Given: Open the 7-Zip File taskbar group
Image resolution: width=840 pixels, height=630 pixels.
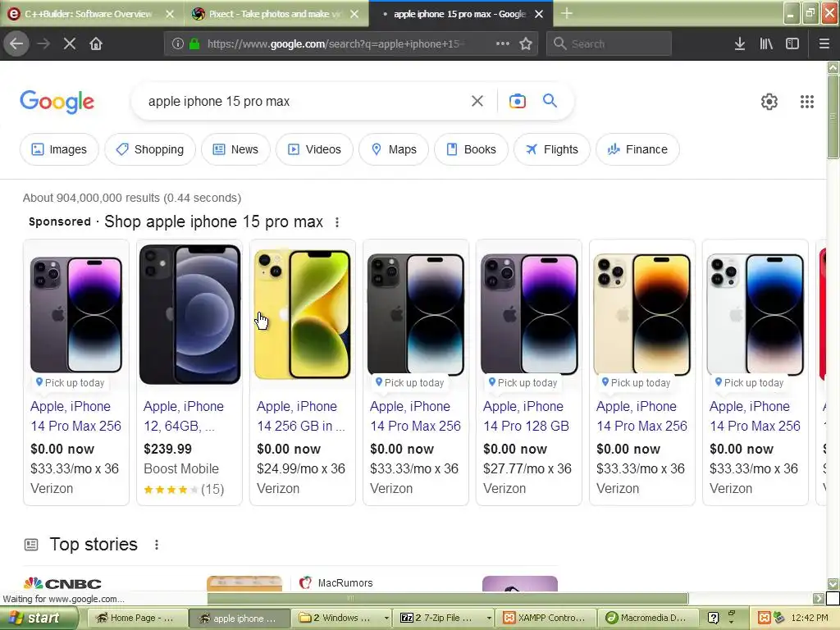Looking at the screenshot, I should pyautogui.click(x=444, y=619).
